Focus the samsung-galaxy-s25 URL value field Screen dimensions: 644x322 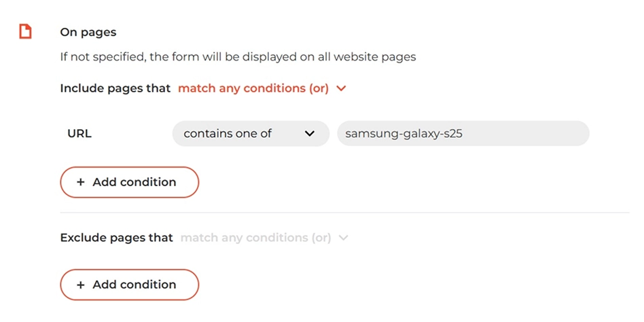coord(463,133)
